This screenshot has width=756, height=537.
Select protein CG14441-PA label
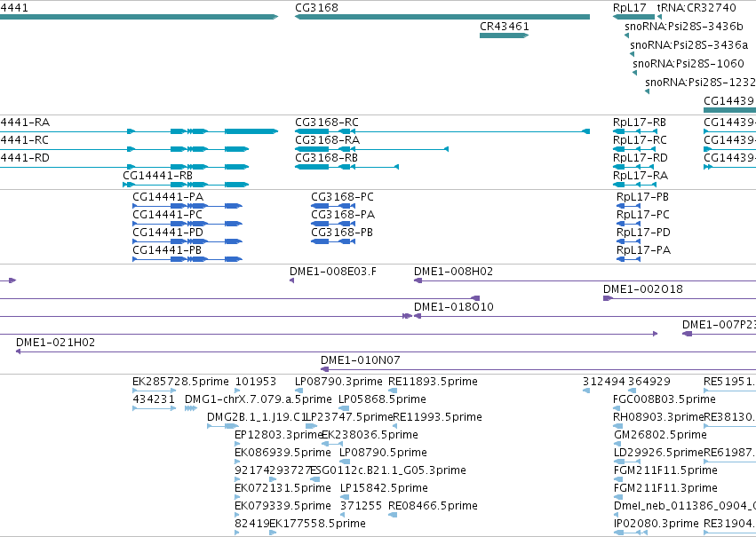168,197
